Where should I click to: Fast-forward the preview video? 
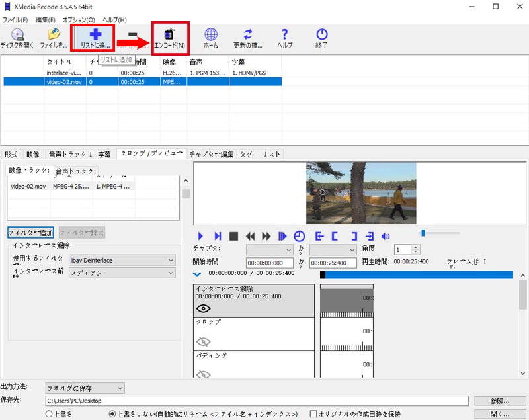point(266,236)
